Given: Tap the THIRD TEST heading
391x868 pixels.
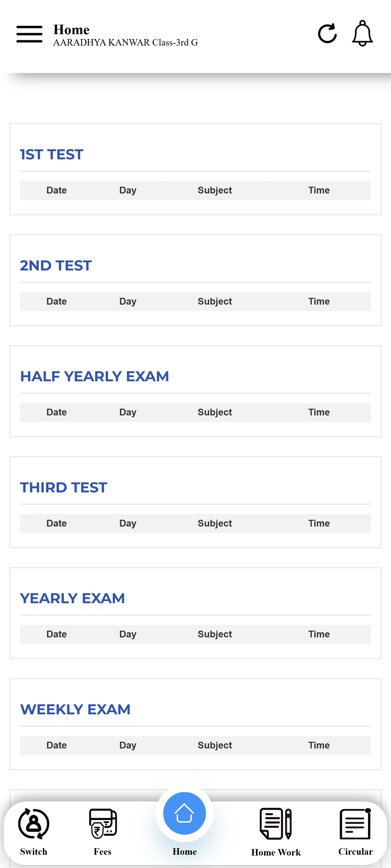Looking at the screenshot, I should tap(64, 488).
